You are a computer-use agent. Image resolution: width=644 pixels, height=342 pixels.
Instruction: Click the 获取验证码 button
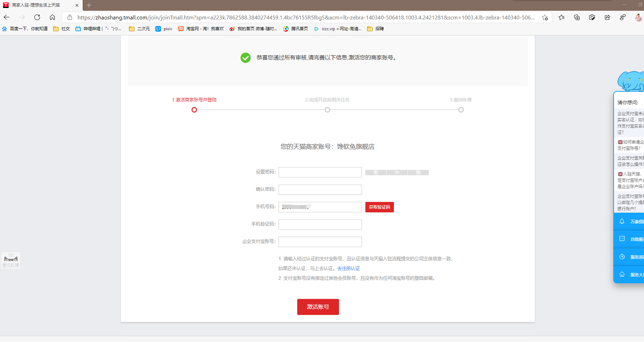click(x=379, y=207)
